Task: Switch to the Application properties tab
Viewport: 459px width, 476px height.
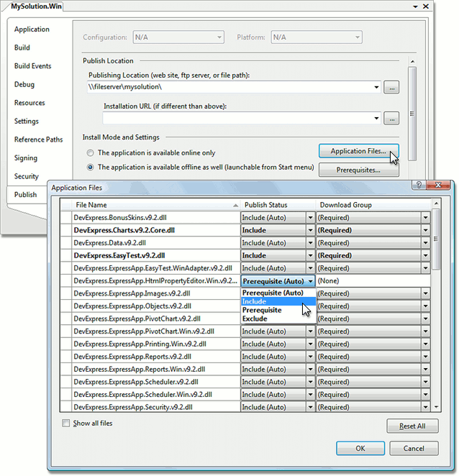Action: pos(32,29)
